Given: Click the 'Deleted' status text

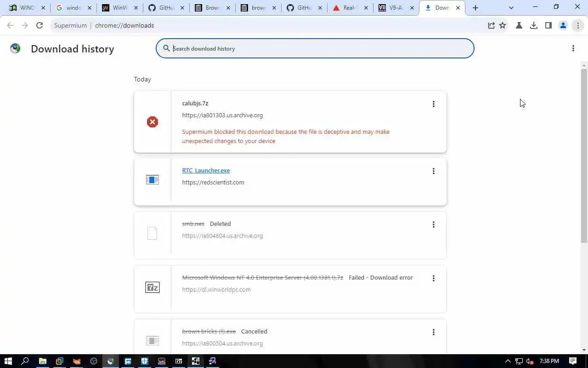Looking at the screenshot, I should [220, 224].
